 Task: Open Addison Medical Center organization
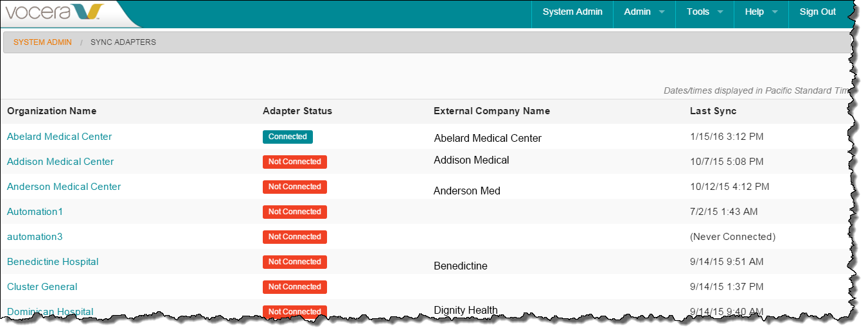pos(60,162)
